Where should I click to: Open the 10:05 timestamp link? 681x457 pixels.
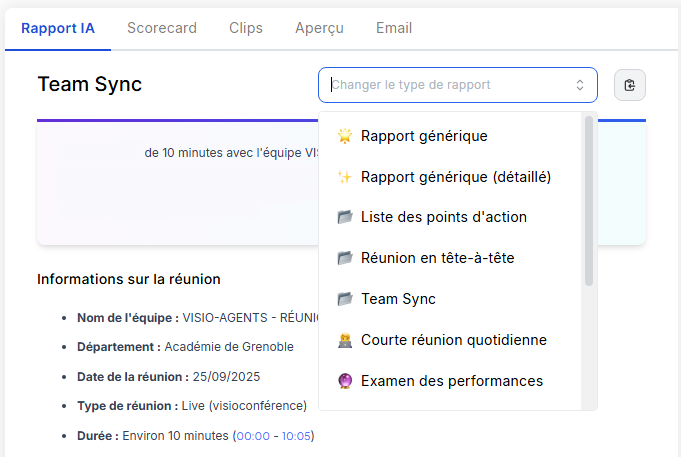(x=296, y=436)
